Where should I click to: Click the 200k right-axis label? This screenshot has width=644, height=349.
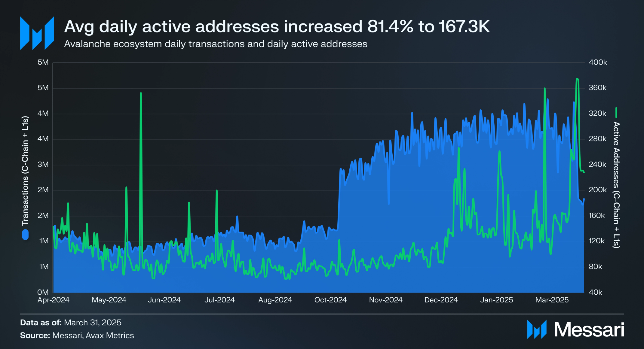(x=598, y=190)
